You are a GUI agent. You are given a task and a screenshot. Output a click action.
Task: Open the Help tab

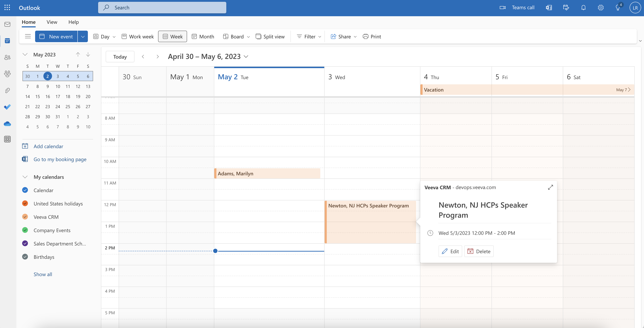[x=73, y=22]
